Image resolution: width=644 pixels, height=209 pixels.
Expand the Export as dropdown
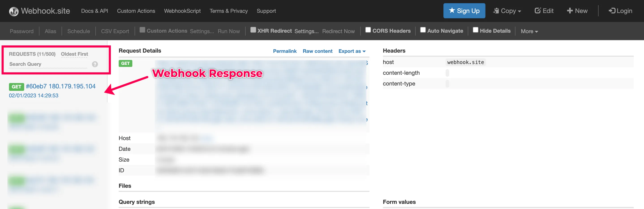pyautogui.click(x=352, y=51)
